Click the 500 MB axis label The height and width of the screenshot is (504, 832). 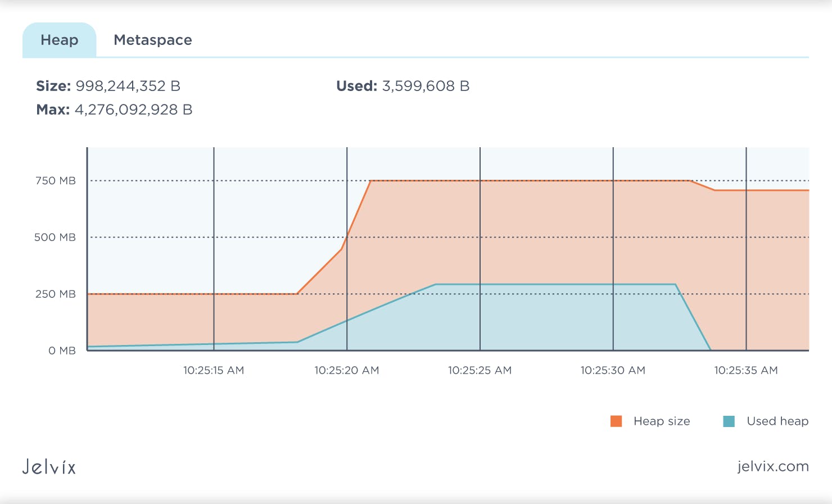click(x=55, y=237)
